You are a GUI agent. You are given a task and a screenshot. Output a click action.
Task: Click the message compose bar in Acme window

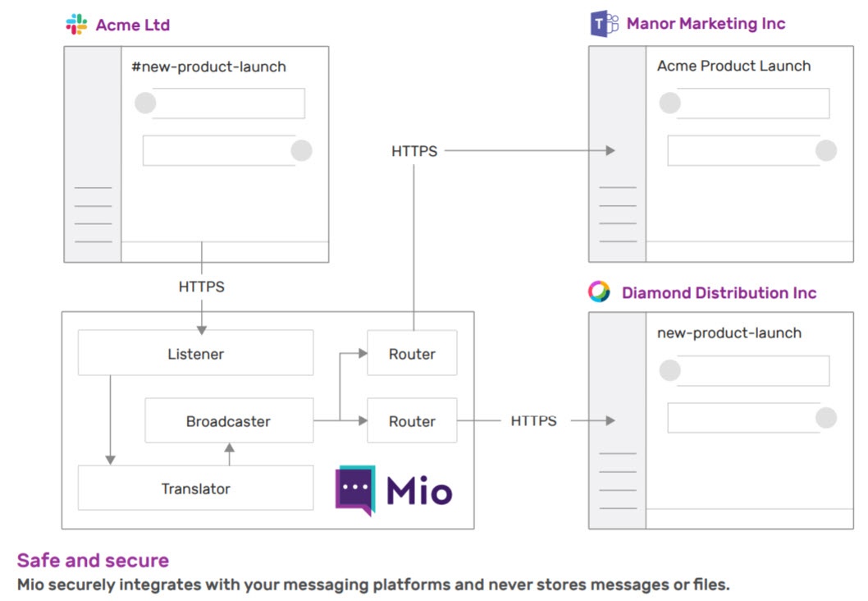click(225, 251)
